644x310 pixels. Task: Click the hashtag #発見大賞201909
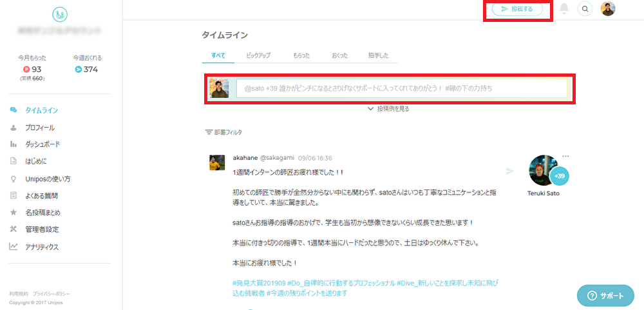click(259, 284)
